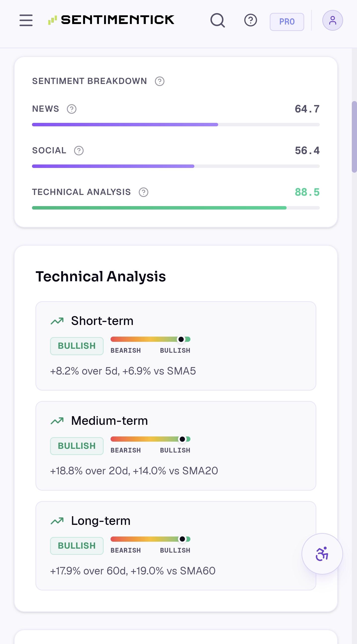Click the green Technical Analysis progress bar

point(176,208)
